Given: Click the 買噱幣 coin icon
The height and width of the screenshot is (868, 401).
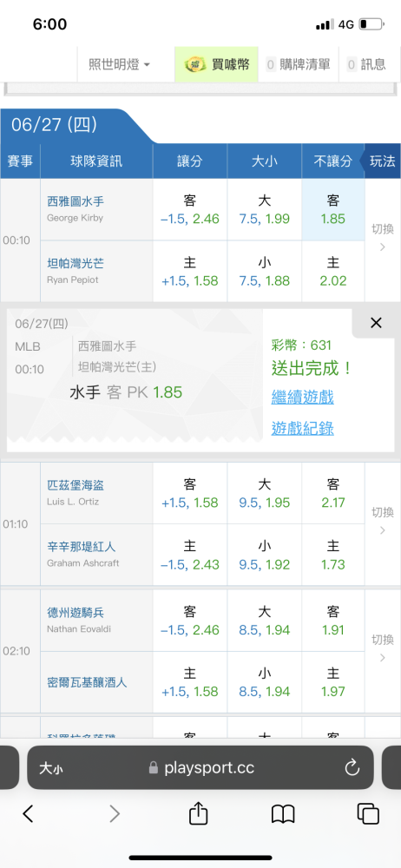Looking at the screenshot, I should (x=196, y=65).
